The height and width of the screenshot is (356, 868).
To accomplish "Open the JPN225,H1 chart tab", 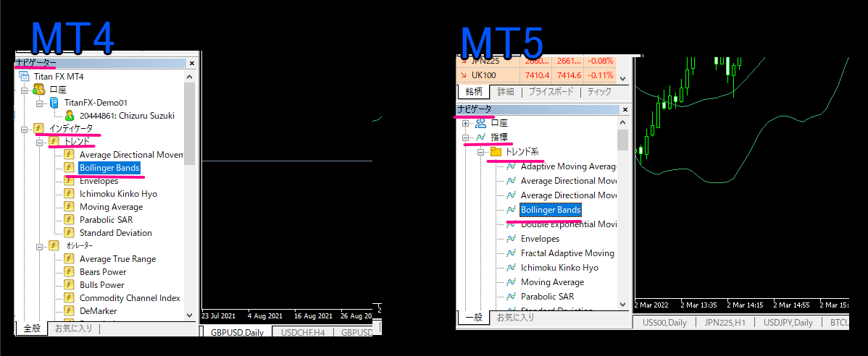I will [726, 322].
